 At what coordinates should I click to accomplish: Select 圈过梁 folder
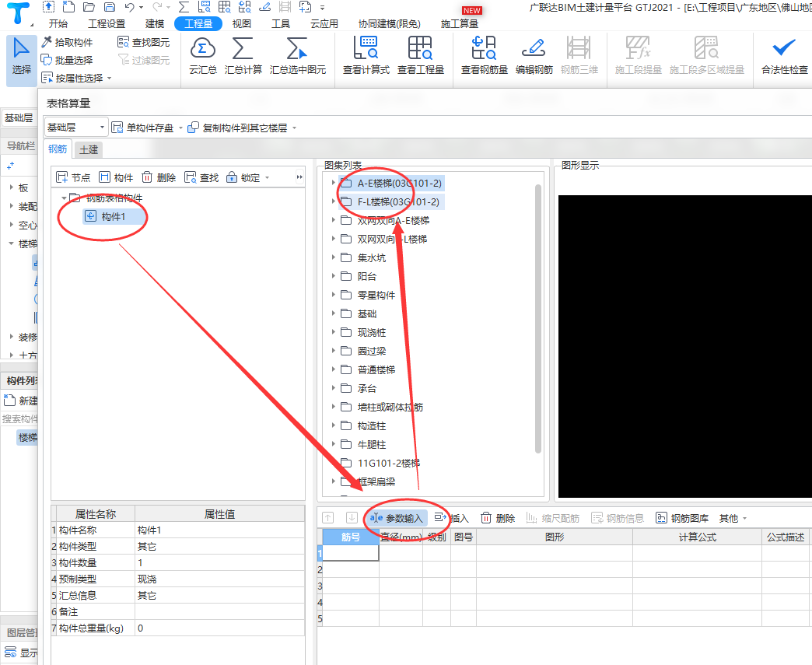click(371, 351)
